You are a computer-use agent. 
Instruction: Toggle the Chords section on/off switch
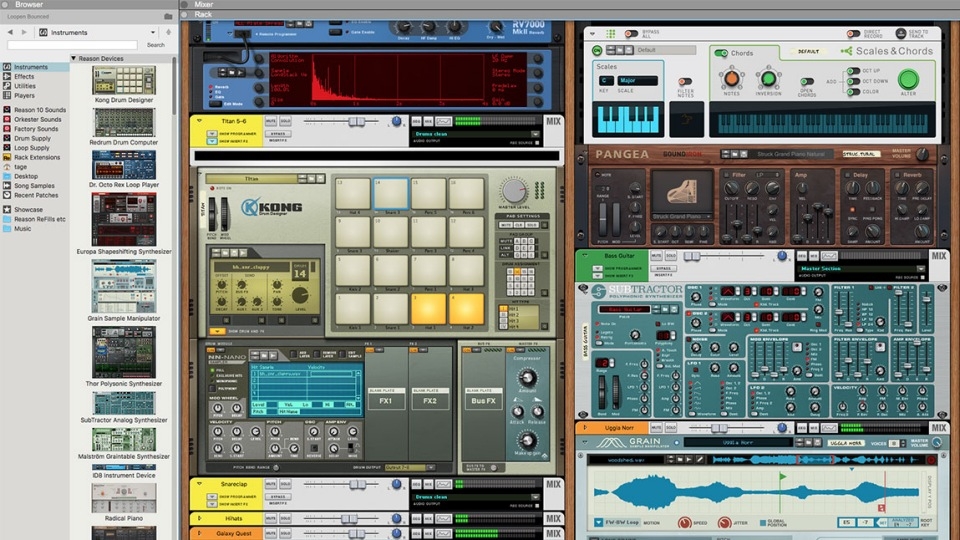tap(721, 53)
